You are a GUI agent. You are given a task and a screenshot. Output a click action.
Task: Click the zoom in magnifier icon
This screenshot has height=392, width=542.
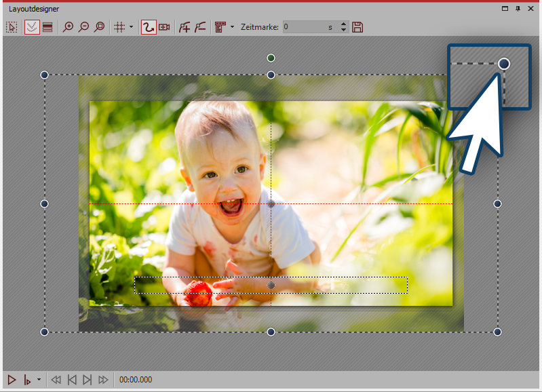(68, 27)
